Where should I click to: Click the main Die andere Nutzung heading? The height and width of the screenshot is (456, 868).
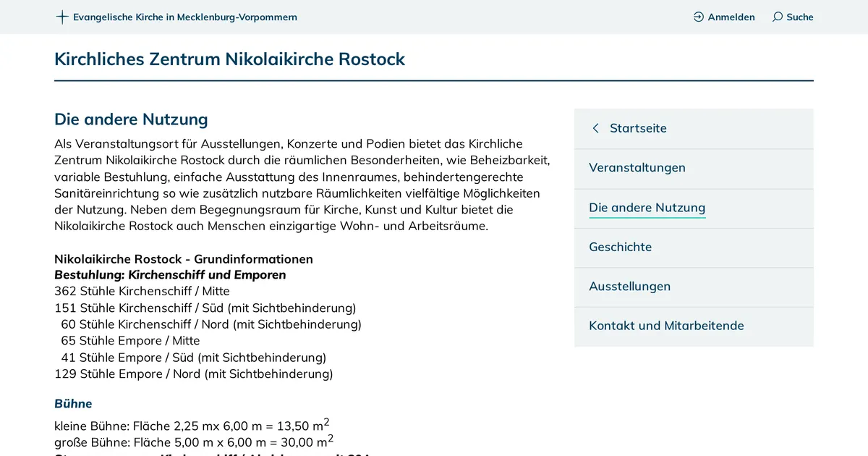coord(131,119)
